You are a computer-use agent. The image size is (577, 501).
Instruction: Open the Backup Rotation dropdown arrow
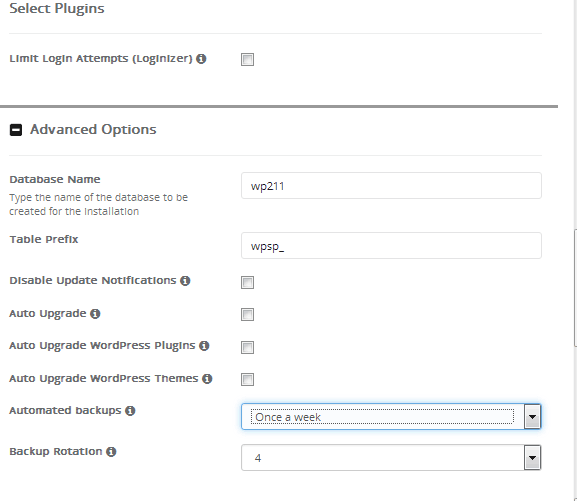[532, 458]
